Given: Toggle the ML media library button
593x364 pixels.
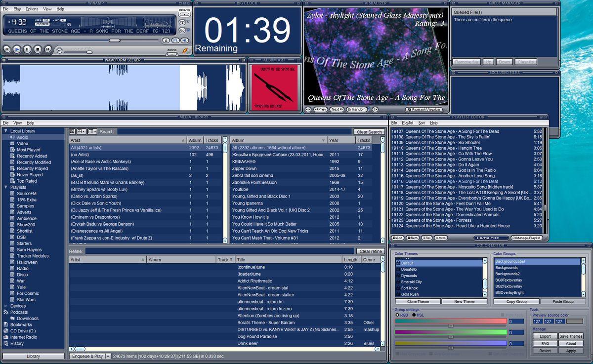Looking at the screenshot, I should [x=184, y=40].
